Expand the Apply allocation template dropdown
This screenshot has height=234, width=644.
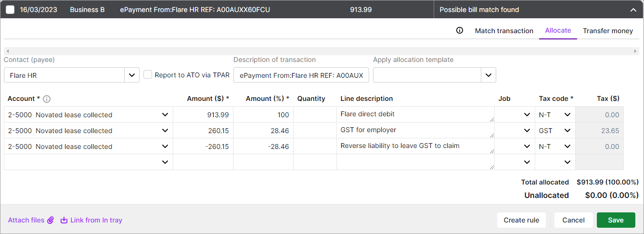click(x=488, y=75)
